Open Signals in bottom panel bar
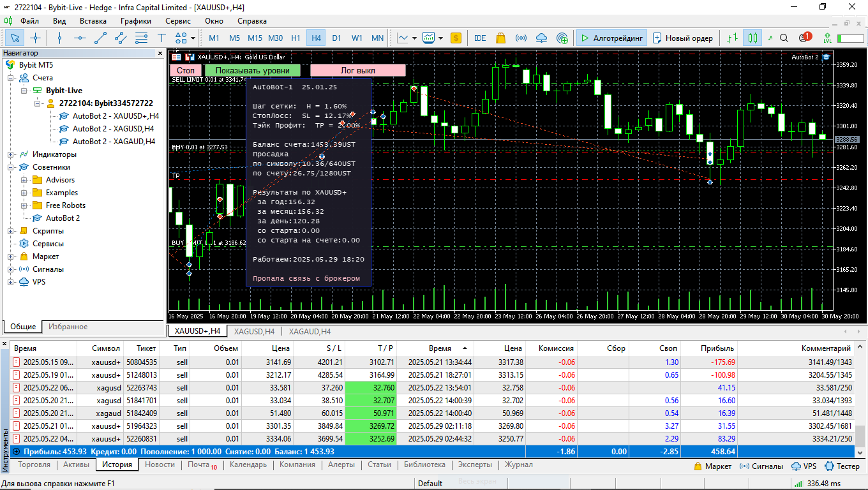 click(761, 466)
